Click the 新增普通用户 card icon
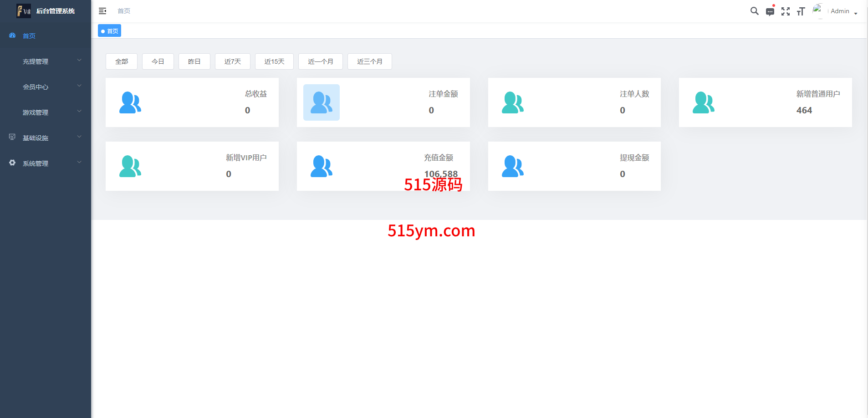 [704, 102]
